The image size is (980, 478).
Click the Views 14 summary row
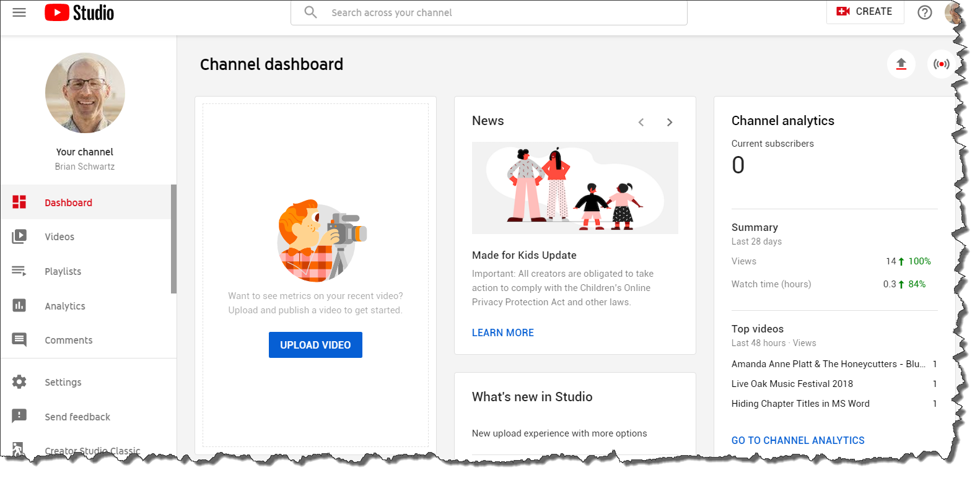pos(831,261)
